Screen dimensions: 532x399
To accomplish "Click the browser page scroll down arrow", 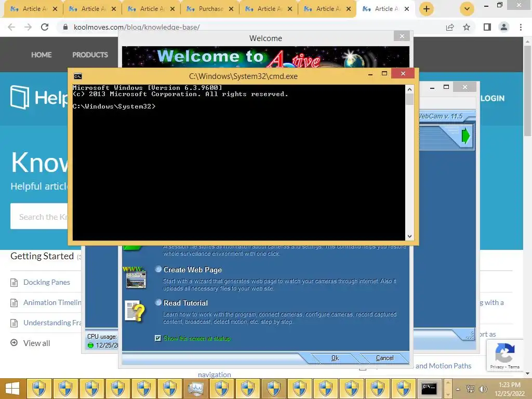I will (527, 374).
